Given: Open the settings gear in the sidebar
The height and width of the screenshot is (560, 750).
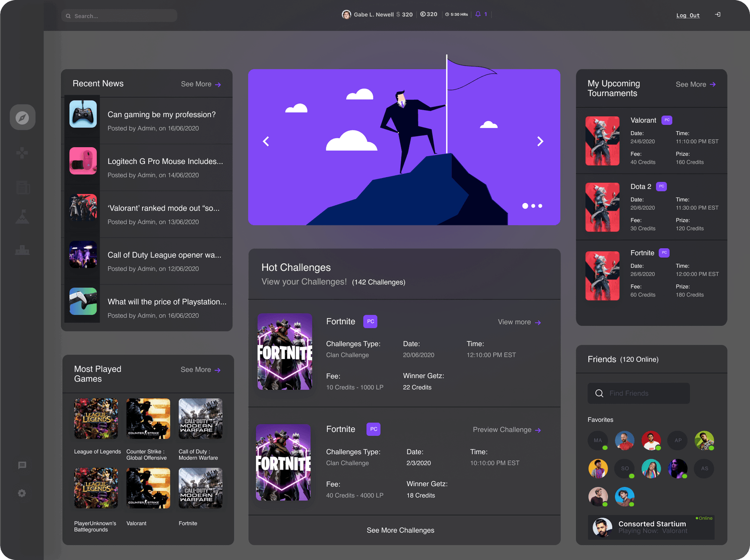Looking at the screenshot, I should pos(22,493).
